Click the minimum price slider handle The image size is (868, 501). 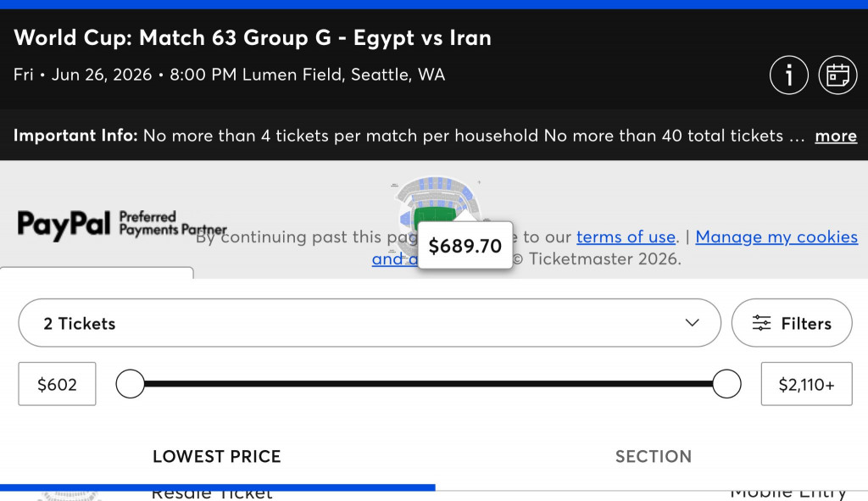130,384
